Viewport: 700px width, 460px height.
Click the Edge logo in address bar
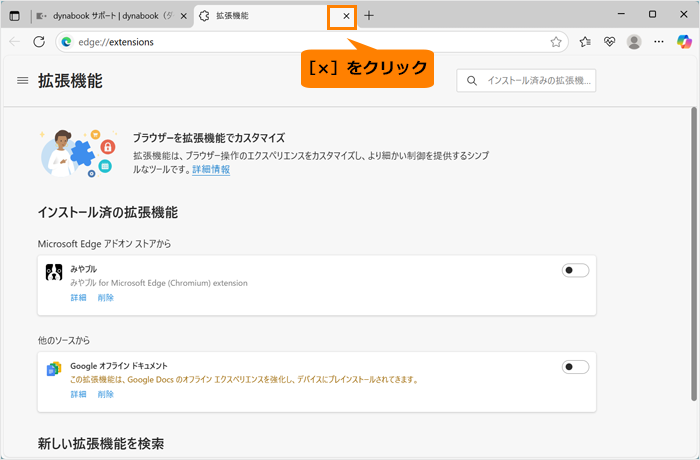[x=67, y=42]
